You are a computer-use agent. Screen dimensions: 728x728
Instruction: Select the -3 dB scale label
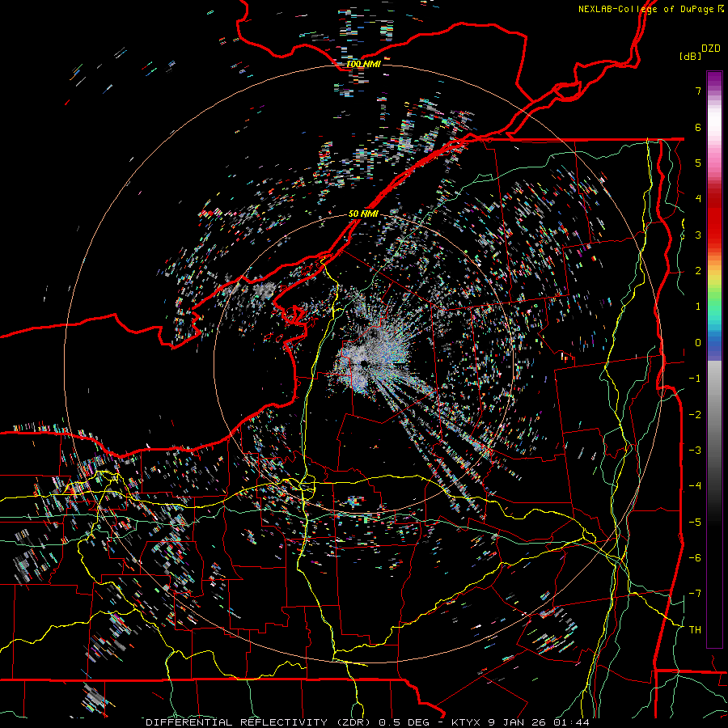pos(695,450)
